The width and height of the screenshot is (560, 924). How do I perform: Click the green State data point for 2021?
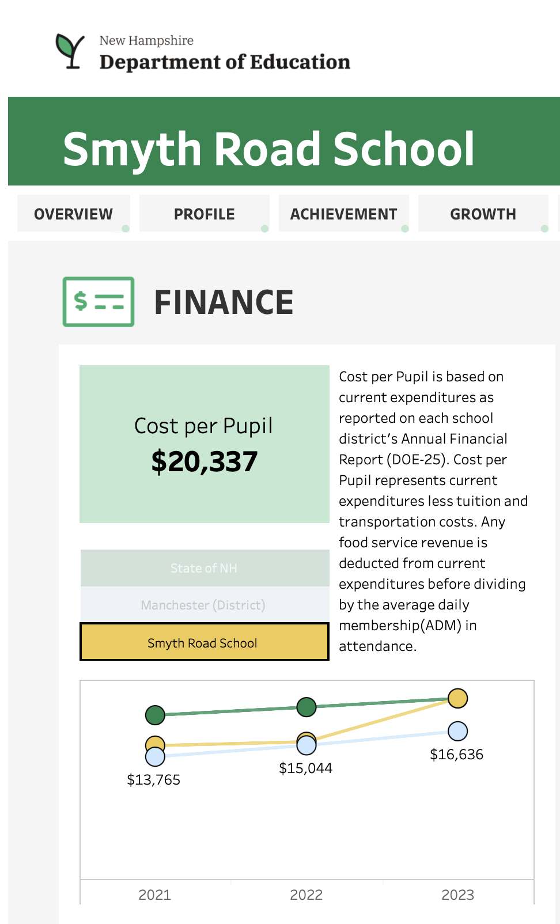pos(155,715)
